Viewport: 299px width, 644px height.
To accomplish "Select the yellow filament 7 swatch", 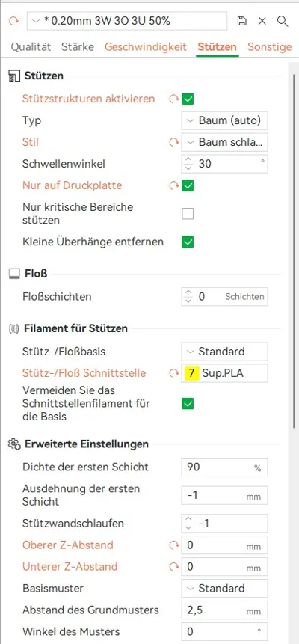I will point(192,373).
